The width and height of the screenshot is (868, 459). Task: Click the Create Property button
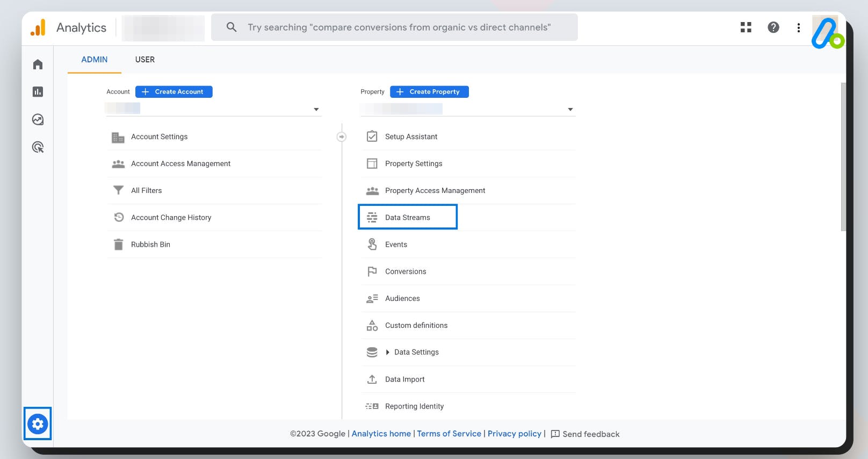(x=429, y=92)
